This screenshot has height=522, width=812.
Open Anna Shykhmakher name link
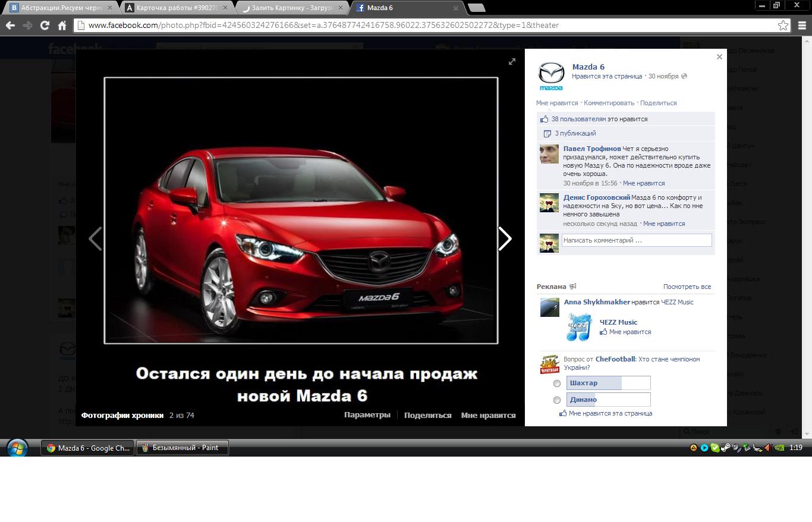tap(597, 302)
